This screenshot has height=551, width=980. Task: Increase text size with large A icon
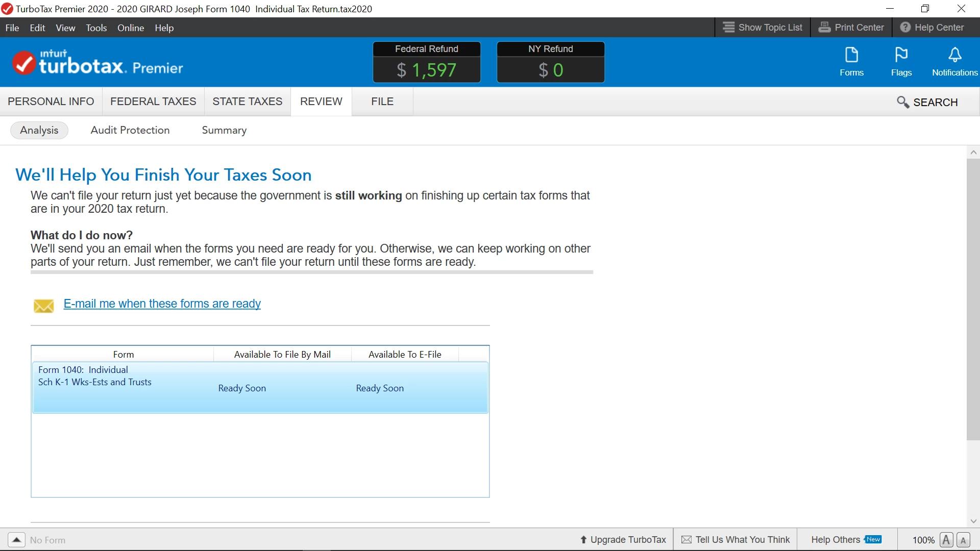(946, 540)
